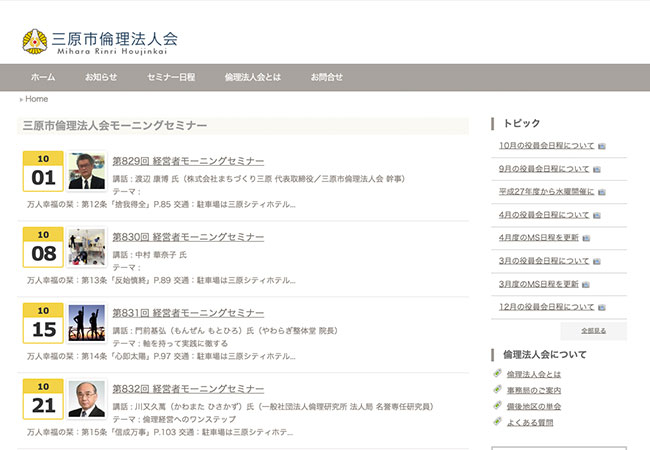Viewport: 650px width, 450px height.
Task: Click text テーマ：倫理経営へのワンステップ
Action: pyautogui.click(x=175, y=419)
